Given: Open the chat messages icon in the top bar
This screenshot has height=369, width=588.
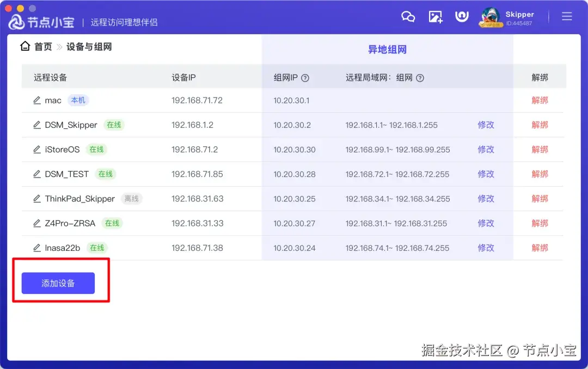Looking at the screenshot, I should 408,16.
